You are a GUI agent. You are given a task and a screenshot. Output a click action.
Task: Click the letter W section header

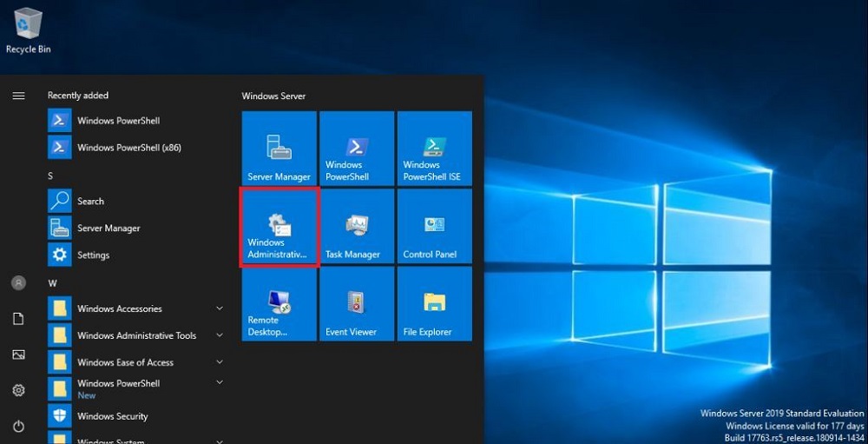click(x=53, y=283)
